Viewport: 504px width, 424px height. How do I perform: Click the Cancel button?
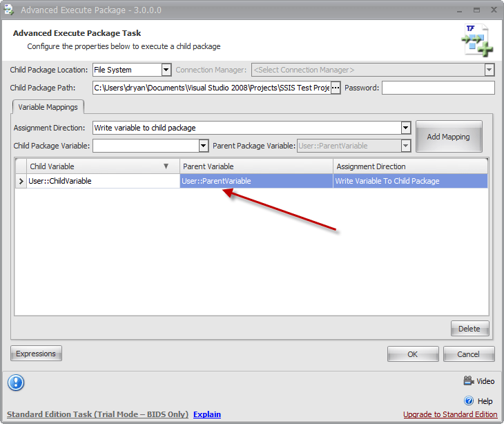coord(469,354)
